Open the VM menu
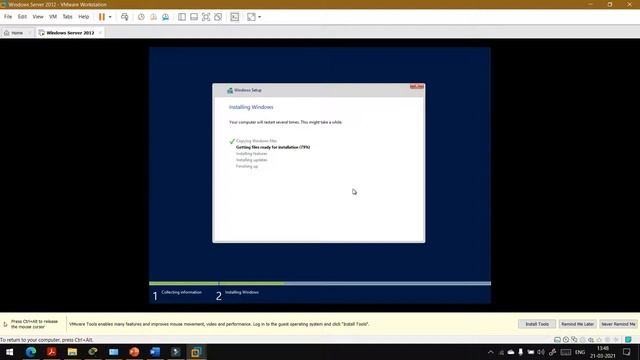 click(x=53, y=17)
